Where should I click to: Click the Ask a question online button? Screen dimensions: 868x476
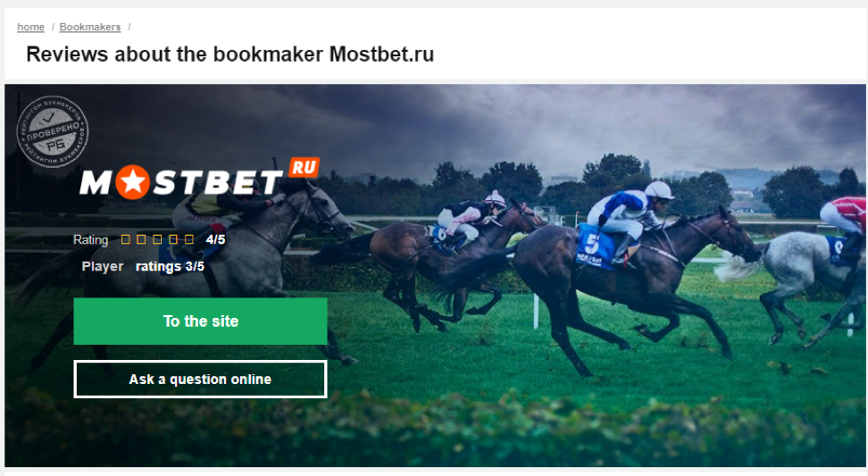tap(200, 380)
